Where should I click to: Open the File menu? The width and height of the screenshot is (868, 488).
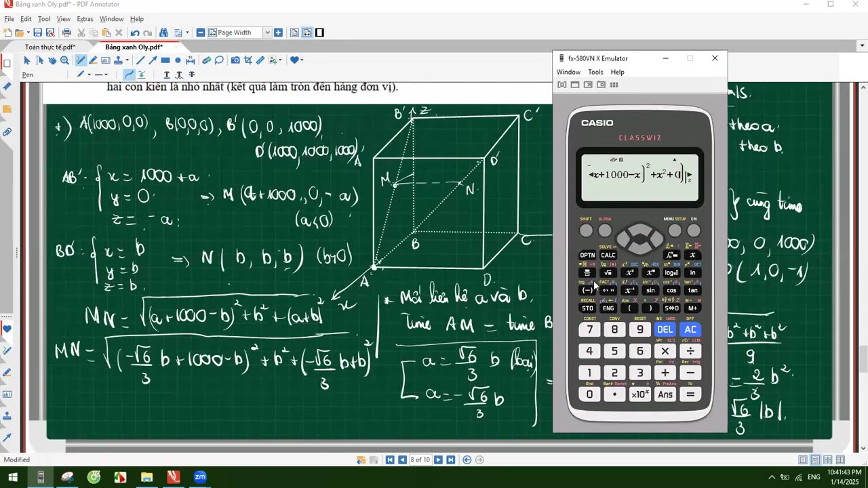pos(9,19)
